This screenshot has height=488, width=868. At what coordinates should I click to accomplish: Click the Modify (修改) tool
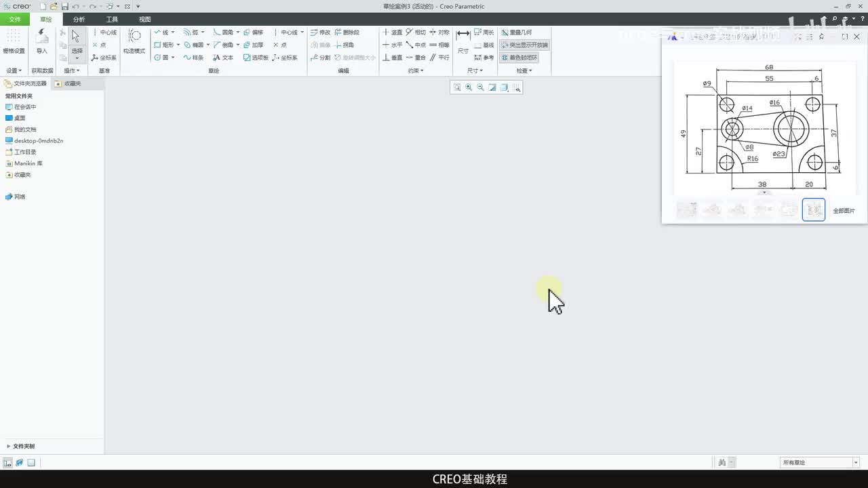[320, 33]
